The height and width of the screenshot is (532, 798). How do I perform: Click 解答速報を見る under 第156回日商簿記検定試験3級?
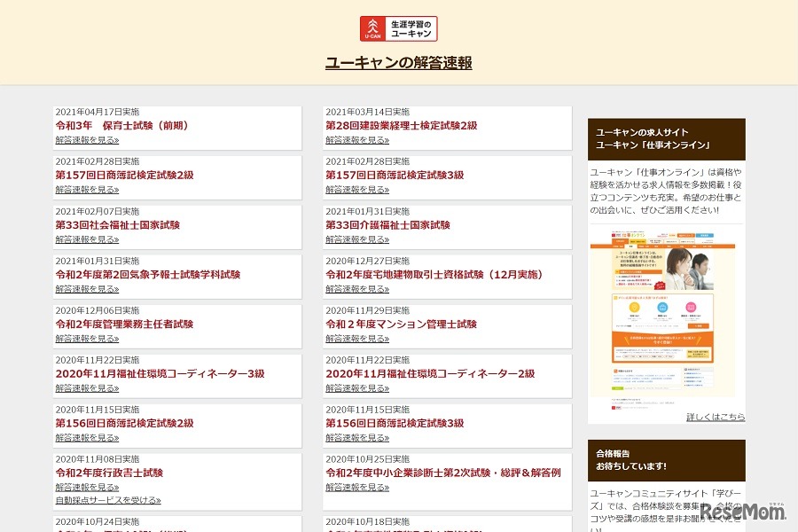click(x=357, y=437)
